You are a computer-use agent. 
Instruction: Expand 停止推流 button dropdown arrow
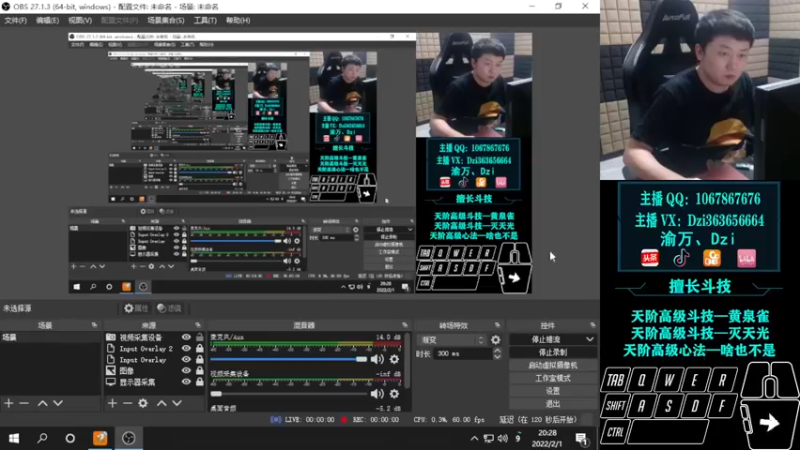click(590, 339)
